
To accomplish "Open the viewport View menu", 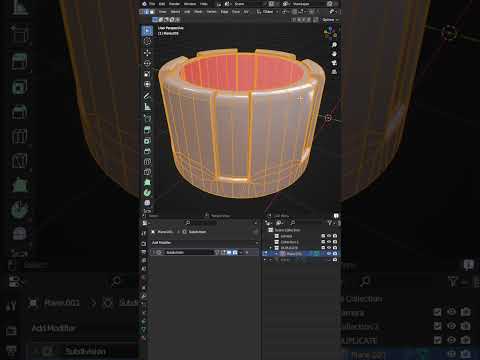I will (162, 12).
